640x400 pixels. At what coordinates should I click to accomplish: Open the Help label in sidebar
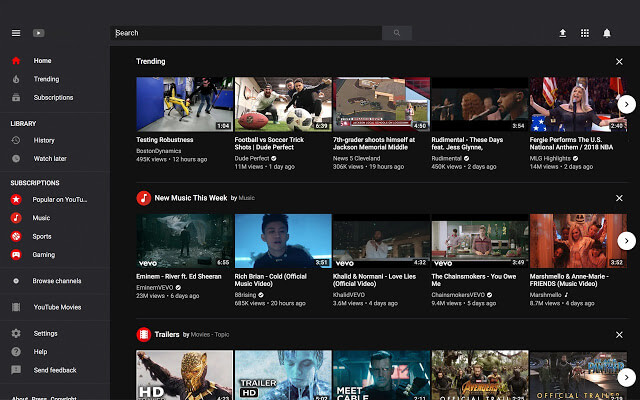[40, 351]
